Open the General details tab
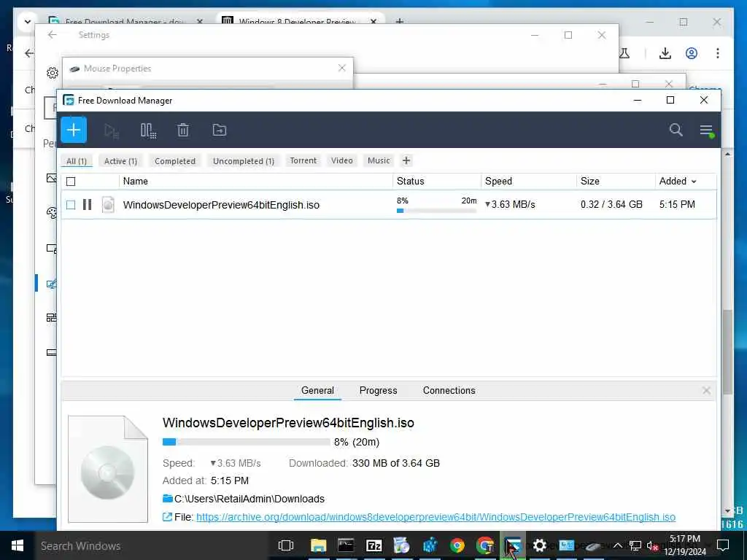The width and height of the screenshot is (747, 560). click(x=317, y=391)
